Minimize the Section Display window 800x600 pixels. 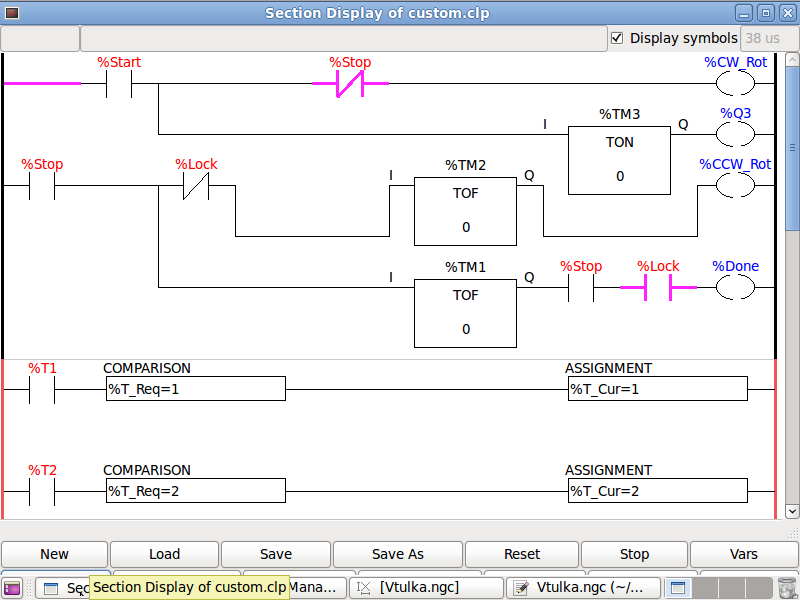tap(744, 13)
